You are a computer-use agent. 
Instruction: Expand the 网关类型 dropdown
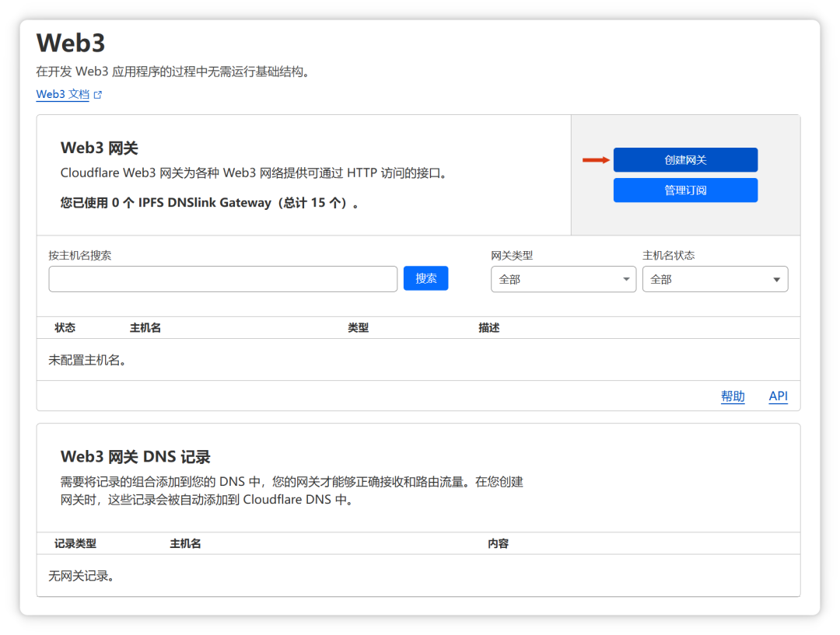tap(563, 279)
